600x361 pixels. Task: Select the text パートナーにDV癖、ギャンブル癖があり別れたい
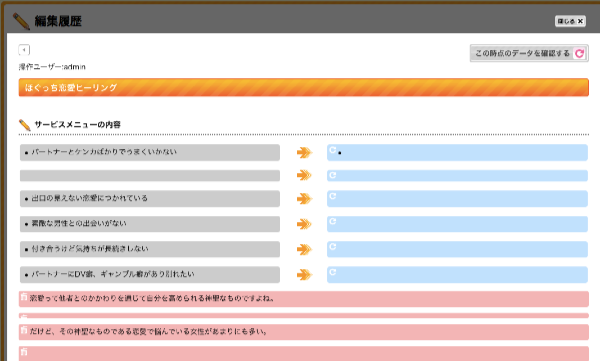click(113, 274)
